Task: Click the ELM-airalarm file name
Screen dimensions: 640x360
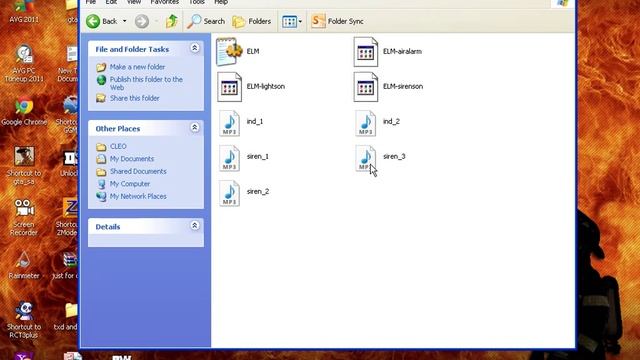Action: [x=402, y=51]
